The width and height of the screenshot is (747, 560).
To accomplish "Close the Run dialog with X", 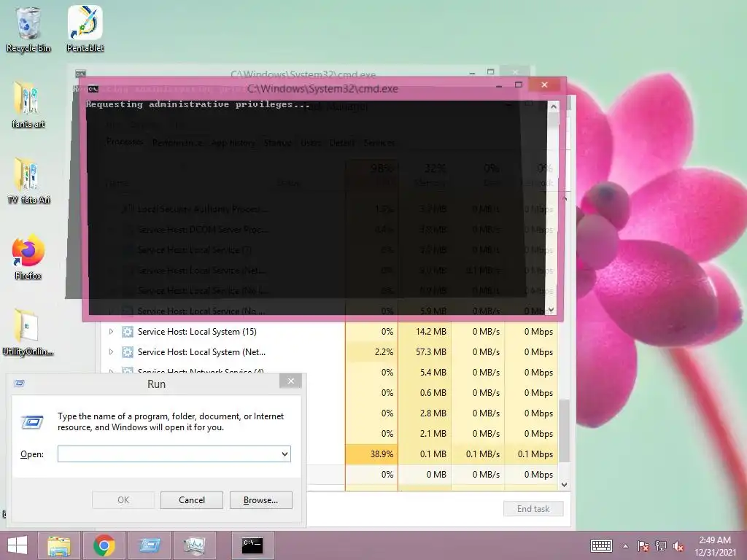I will [290, 381].
